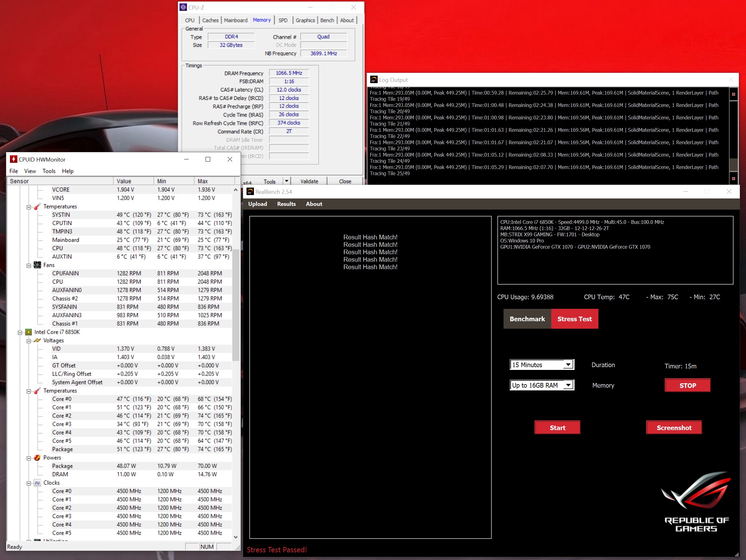Viewport: 746px width, 560px height.
Task: Switch to the Benchmark mode toggle
Action: [527, 319]
